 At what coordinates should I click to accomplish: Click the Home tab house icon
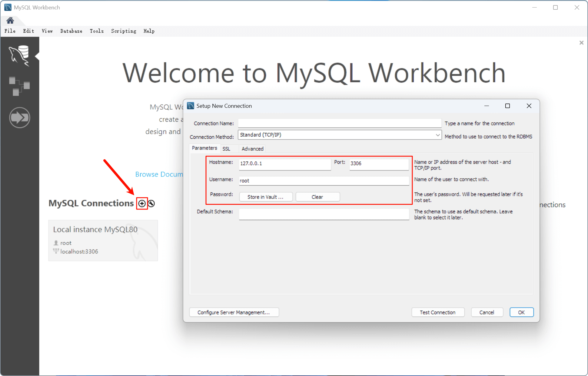pyautogui.click(x=10, y=21)
